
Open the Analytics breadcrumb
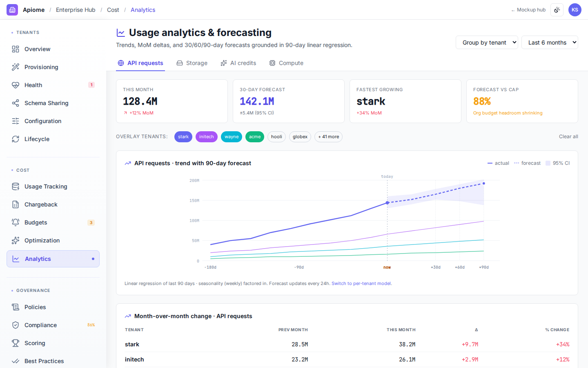[x=143, y=10]
